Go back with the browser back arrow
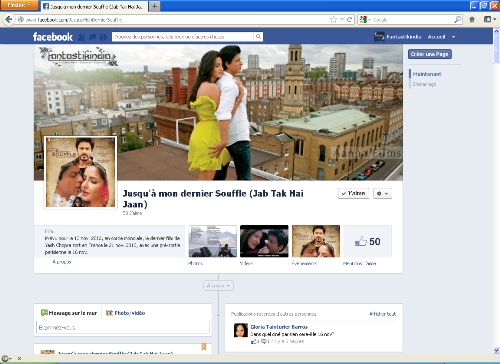This screenshot has height=364, width=500. point(9,20)
